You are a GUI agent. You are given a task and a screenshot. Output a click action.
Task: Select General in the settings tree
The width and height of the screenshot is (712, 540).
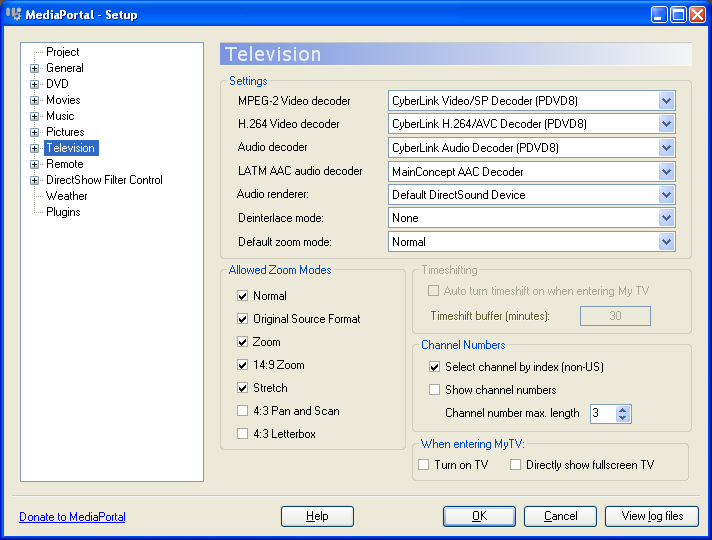65,68
